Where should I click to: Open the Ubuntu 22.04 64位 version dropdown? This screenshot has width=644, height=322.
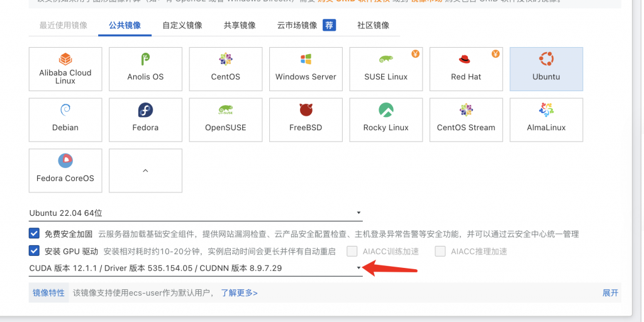(x=196, y=213)
